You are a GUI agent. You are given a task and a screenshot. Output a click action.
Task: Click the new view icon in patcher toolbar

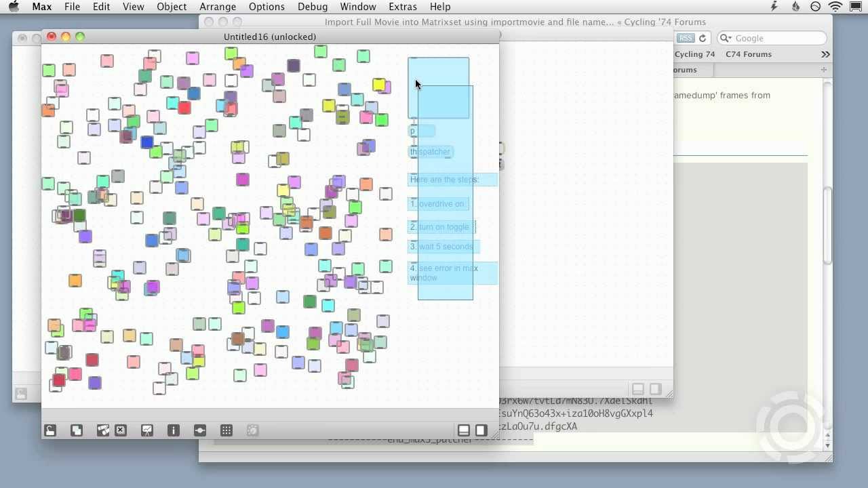(x=77, y=430)
